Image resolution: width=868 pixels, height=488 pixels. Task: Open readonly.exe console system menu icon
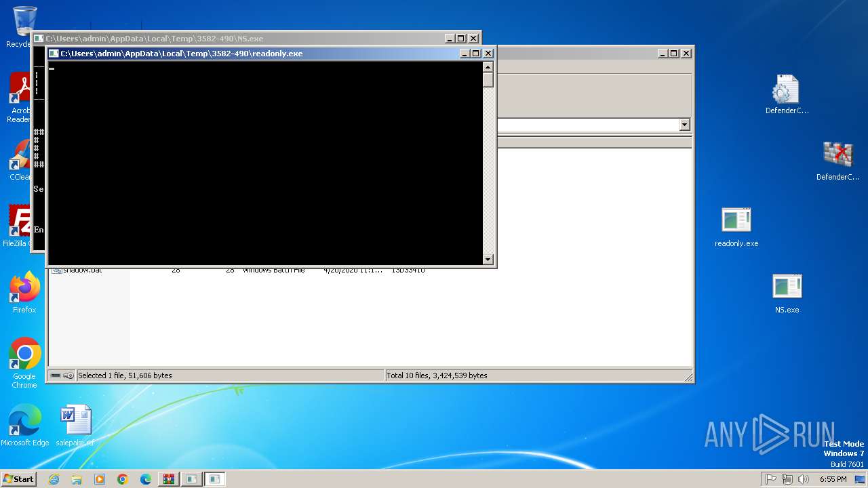click(54, 54)
